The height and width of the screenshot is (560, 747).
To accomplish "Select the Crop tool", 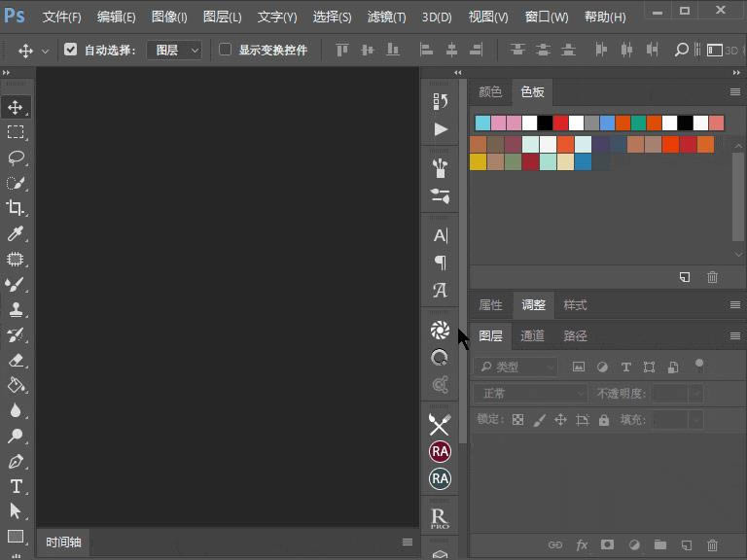I will (x=16, y=208).
